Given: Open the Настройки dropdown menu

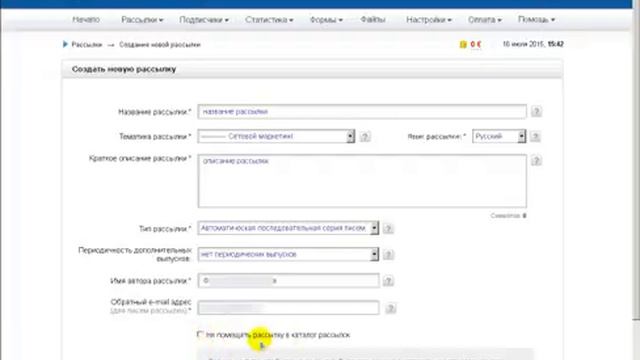Looking at the screenshot, I should [429, 20].
